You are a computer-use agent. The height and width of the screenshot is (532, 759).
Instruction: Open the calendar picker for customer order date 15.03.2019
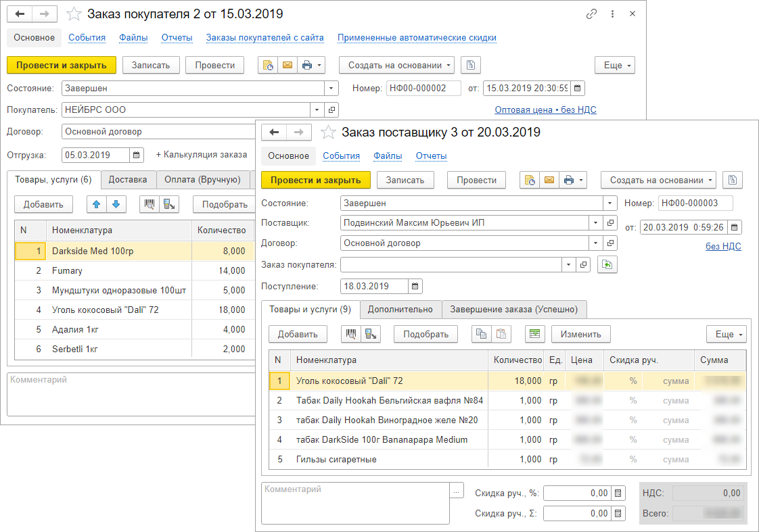577,89
